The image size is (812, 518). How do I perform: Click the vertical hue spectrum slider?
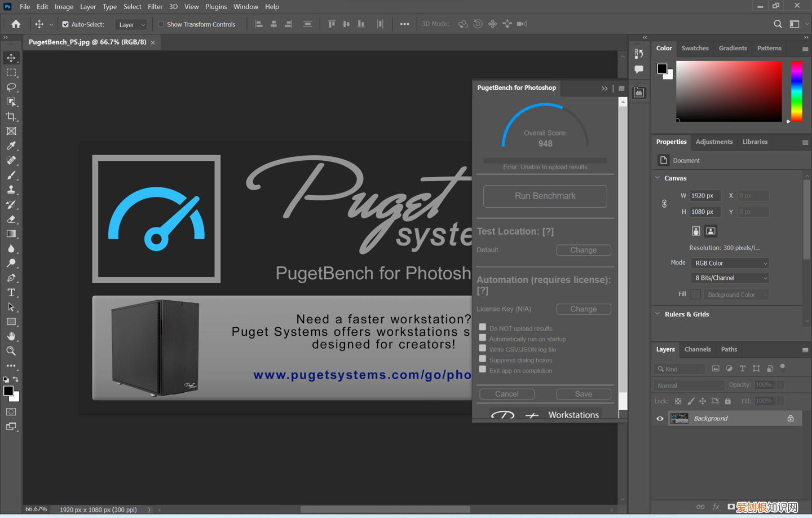(x=796, y=90)
